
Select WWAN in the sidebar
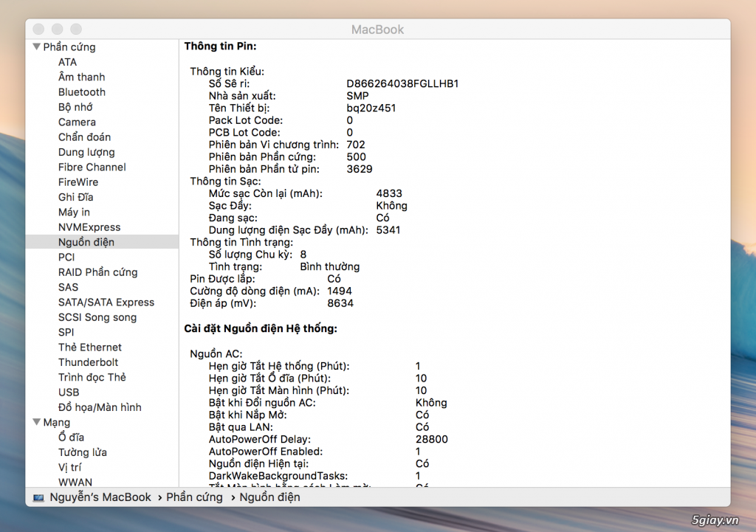pos(75,482)
